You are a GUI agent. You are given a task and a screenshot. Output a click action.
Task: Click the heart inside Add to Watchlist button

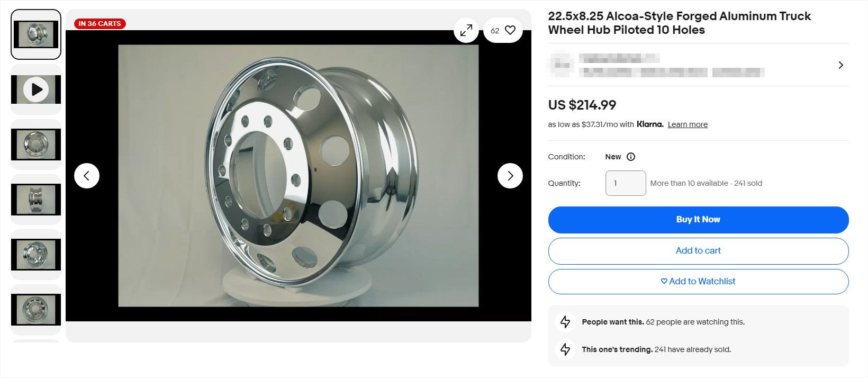pos(663,282)
